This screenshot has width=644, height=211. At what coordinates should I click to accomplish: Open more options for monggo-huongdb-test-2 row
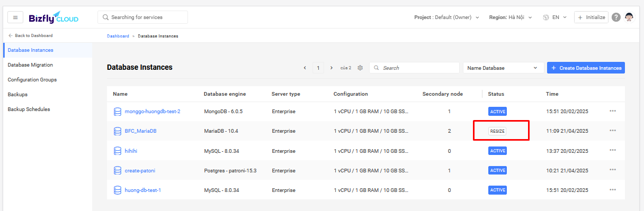pos(613,111)
